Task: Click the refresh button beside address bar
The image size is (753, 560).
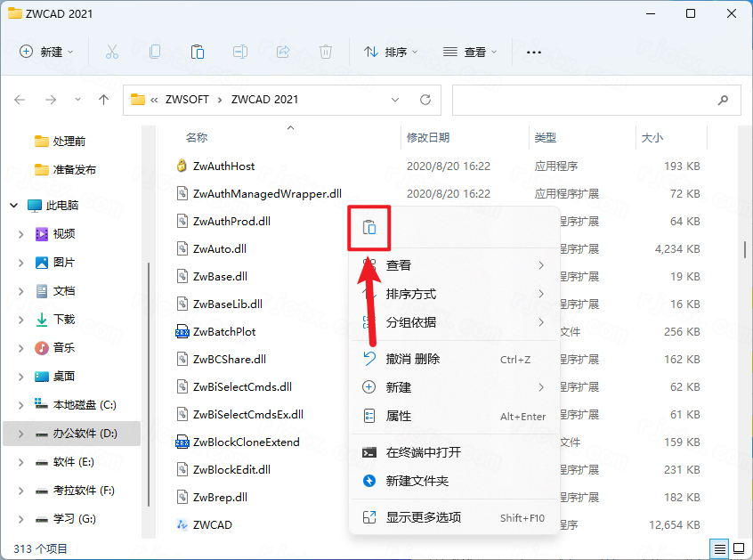Action: pos(425,100)
